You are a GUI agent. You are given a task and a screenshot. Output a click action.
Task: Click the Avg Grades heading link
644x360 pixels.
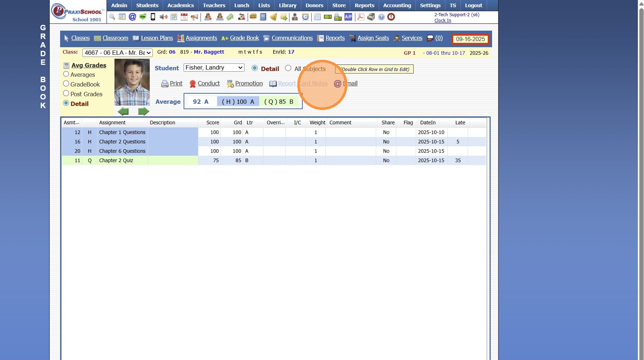[x=89, y=65]
